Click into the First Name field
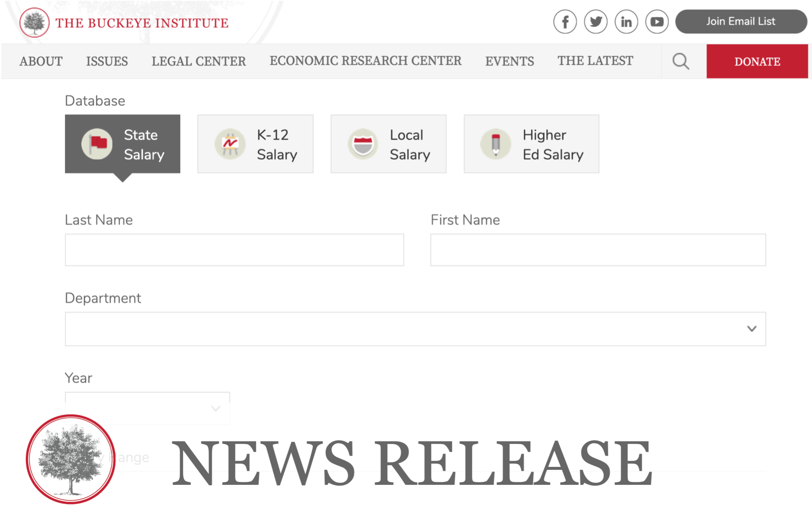812x519 pixels. coord(598,250)
